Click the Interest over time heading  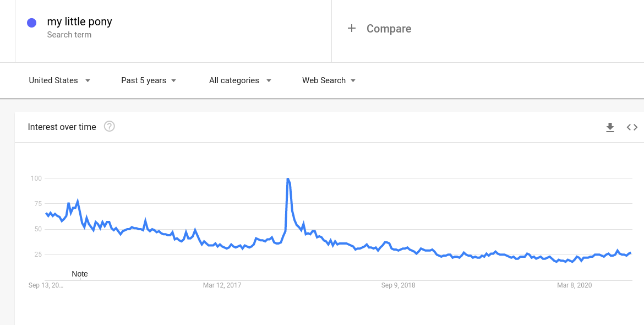pos(62,127)
